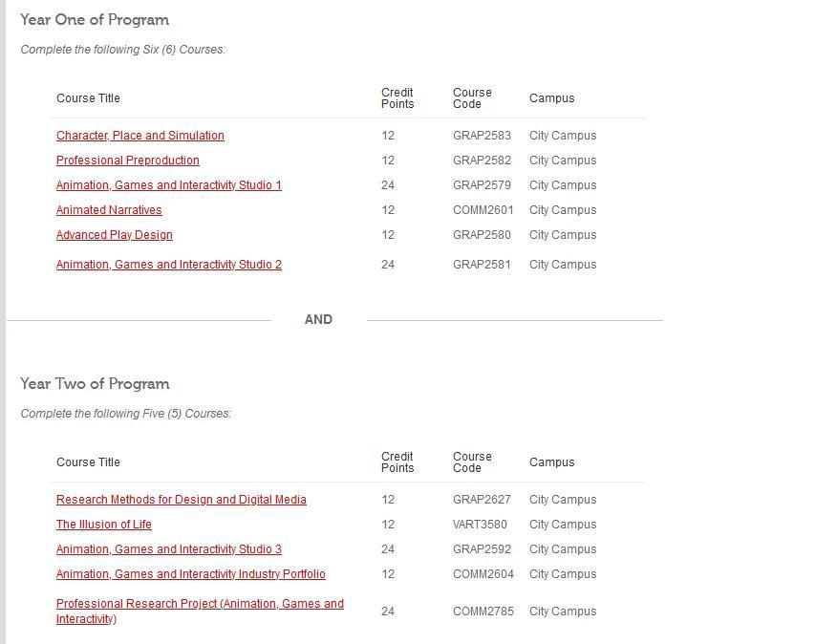The width and height of the screenshot is (837, 644).
Task: Open Research Methods for Design and Digital Media
Action: pos(181,500)
